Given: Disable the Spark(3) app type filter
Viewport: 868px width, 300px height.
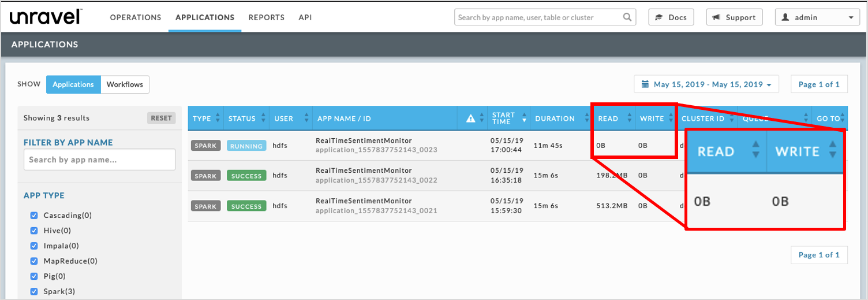Looking at the screenshot, I should point(34,291).
